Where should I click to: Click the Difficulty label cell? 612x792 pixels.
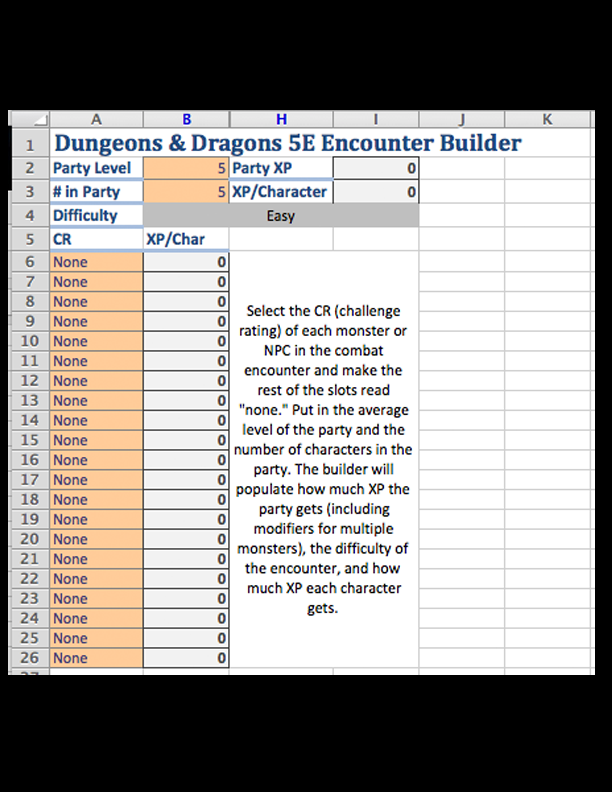point(96,216)
